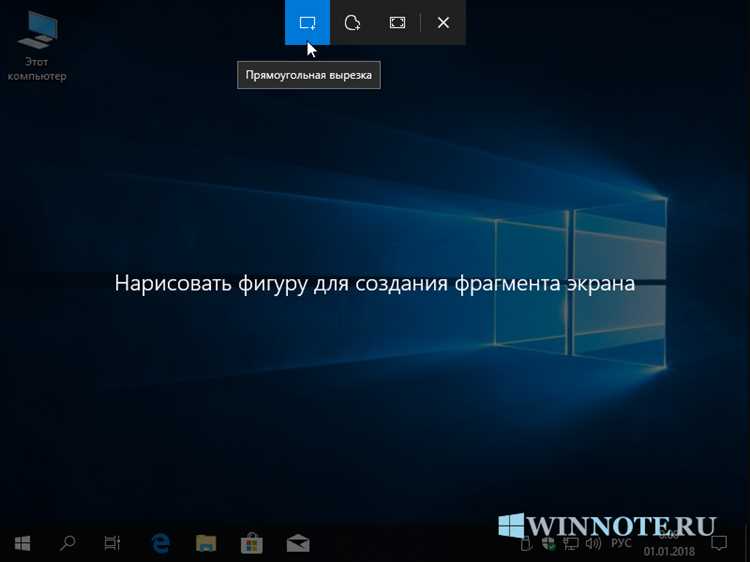
Task: Open Task View from taskbar
Action: tap(113, 544)
